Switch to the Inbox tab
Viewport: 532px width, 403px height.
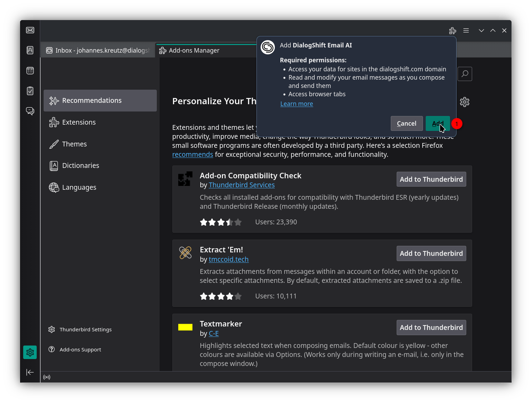click(98, 51)
